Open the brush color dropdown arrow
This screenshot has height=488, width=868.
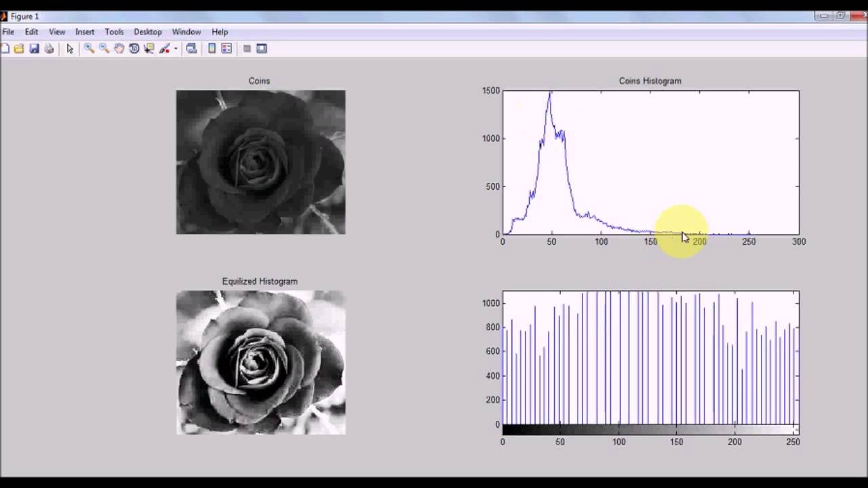coord(176,49)
